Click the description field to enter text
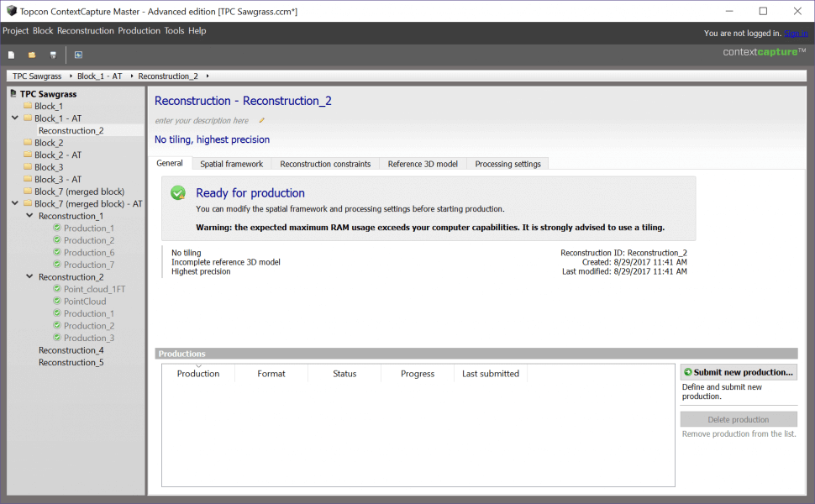 [x=202, y=121]
